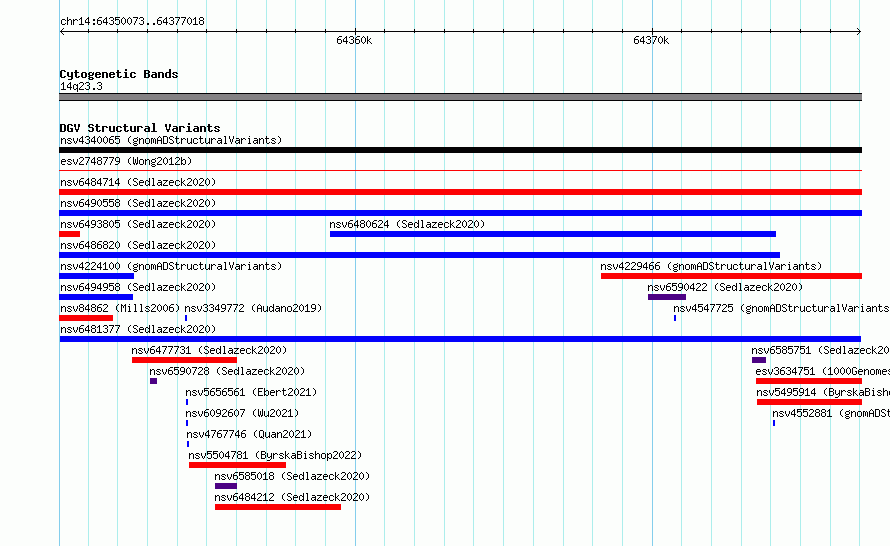Open nsv6481377 (Sedlazeck2020) label
Viewport: 890px width, 546px height.
click(x=138, y=329)
